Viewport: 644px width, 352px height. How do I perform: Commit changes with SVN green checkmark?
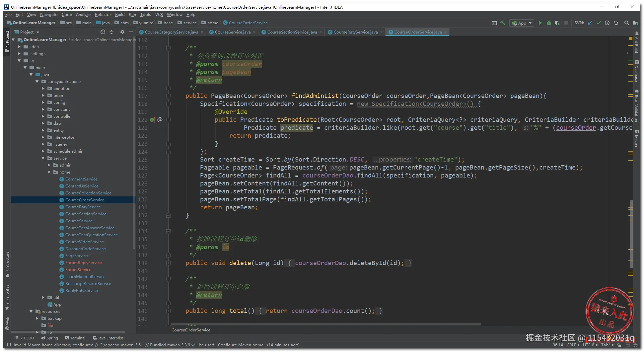point(599,23)
